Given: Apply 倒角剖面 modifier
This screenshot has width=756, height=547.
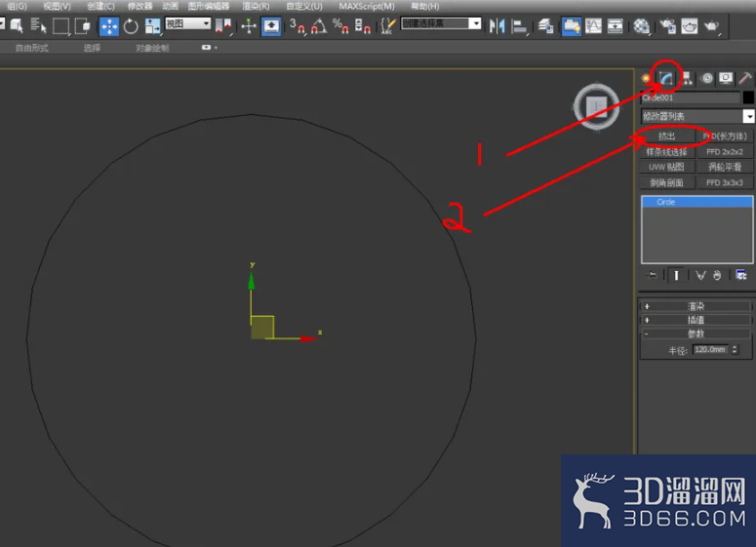Looking at the screenshot, I should 667,182.
